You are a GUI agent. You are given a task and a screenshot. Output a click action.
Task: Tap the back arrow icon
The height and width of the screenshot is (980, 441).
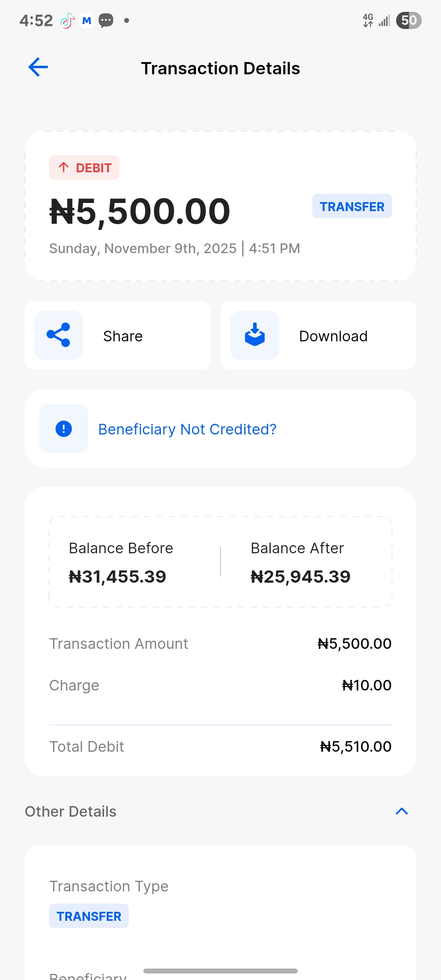(38, 67)
